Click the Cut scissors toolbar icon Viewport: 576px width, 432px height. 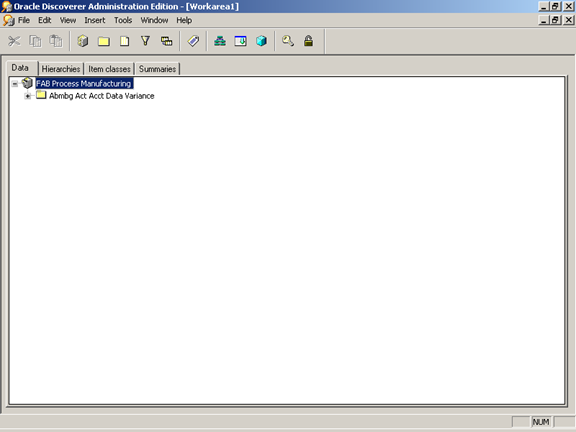coord(14,41)
